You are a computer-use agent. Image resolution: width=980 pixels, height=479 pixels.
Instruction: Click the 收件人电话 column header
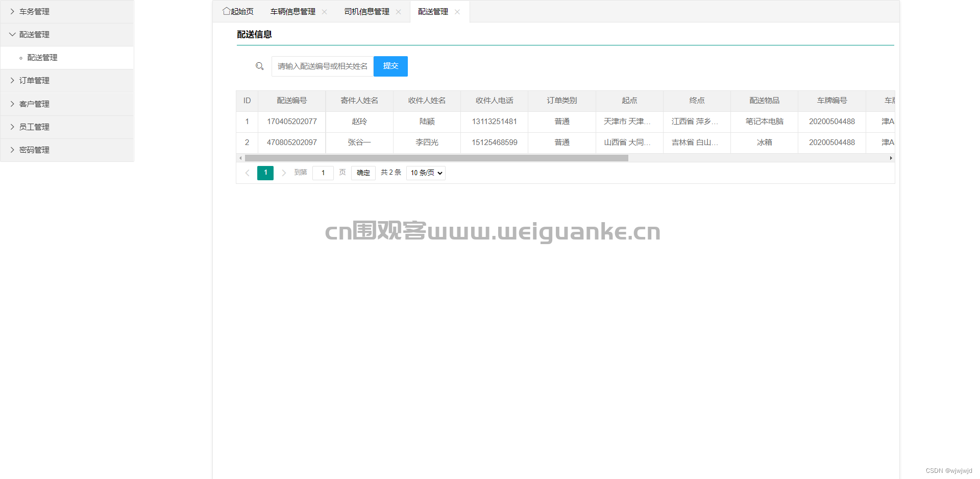click(x=495, y=101)
